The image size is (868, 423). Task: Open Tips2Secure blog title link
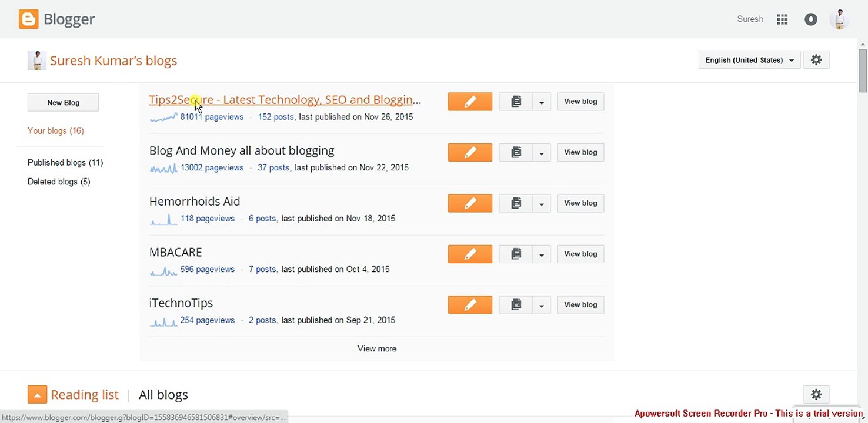(x=285, y=100)
